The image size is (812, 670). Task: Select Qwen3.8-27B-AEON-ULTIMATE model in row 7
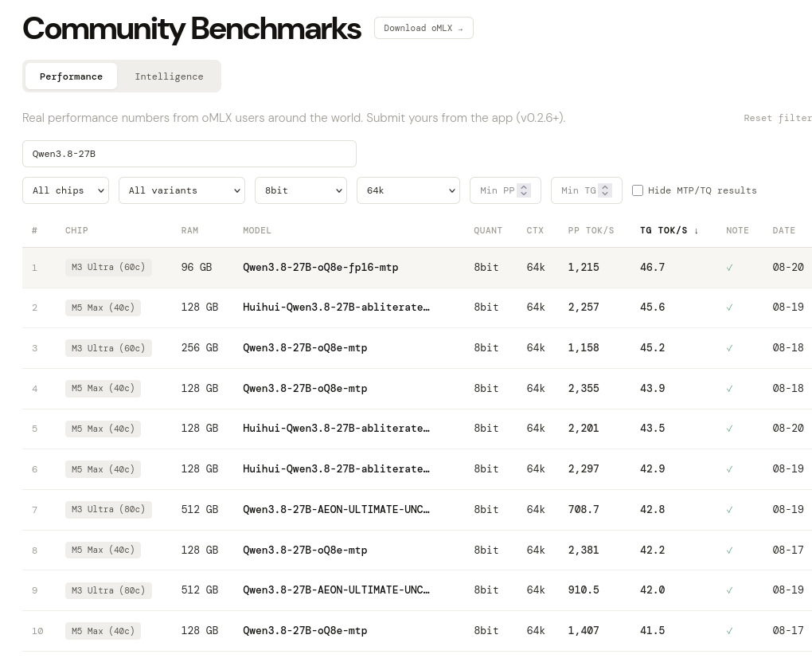pos(336,509)
